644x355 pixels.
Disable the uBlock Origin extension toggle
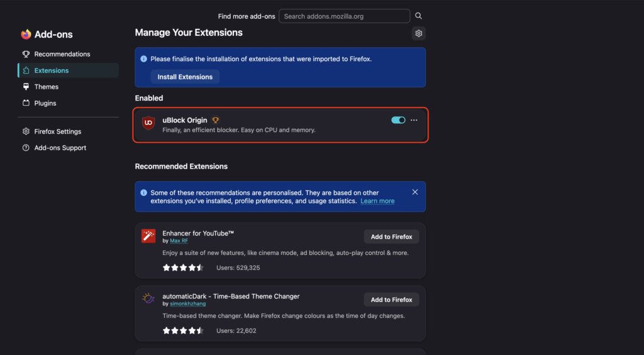(x=398, y=120)
